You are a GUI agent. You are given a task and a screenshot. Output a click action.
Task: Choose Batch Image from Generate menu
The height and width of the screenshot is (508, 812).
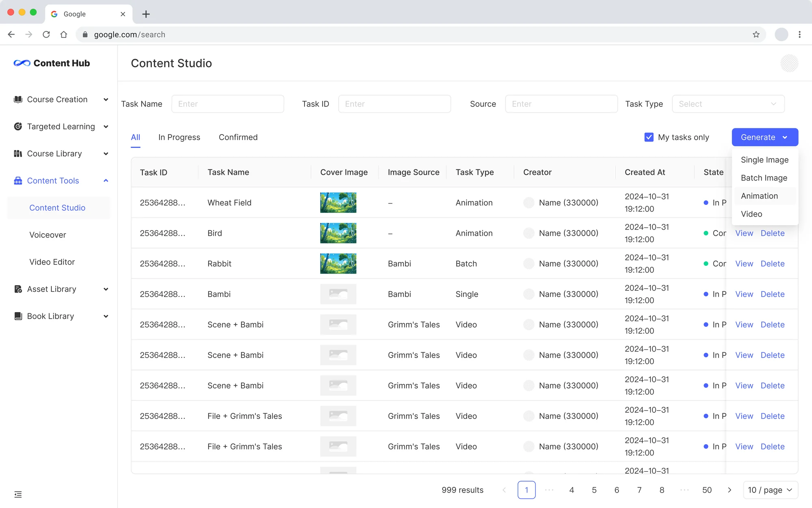765,178
